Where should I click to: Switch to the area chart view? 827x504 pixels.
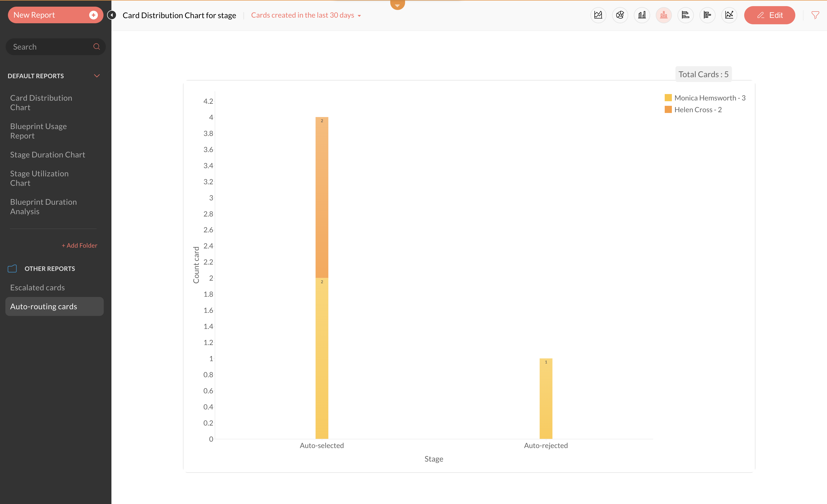(598, 15)
